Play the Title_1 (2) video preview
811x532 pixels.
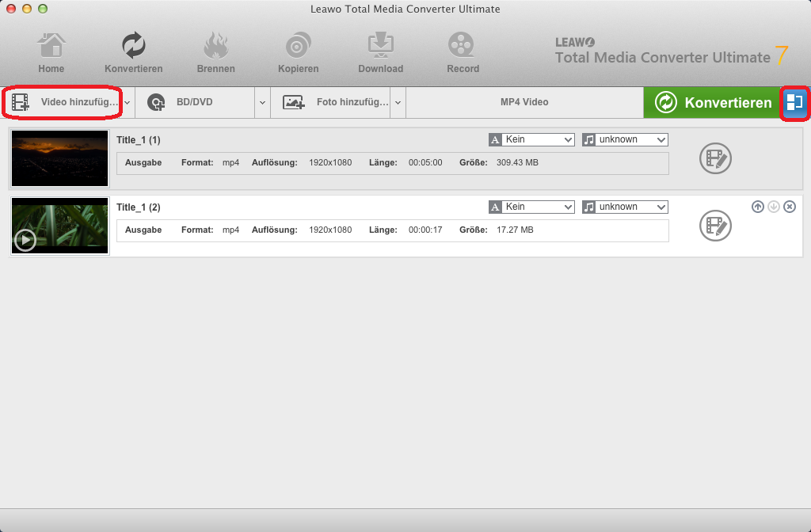pos(25,240)
